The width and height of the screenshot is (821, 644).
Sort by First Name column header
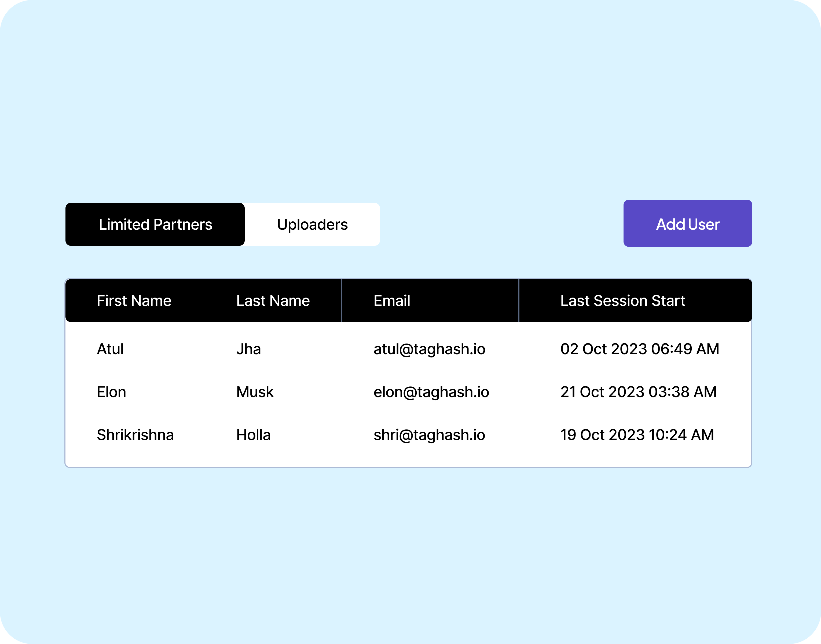coord(134,301)
